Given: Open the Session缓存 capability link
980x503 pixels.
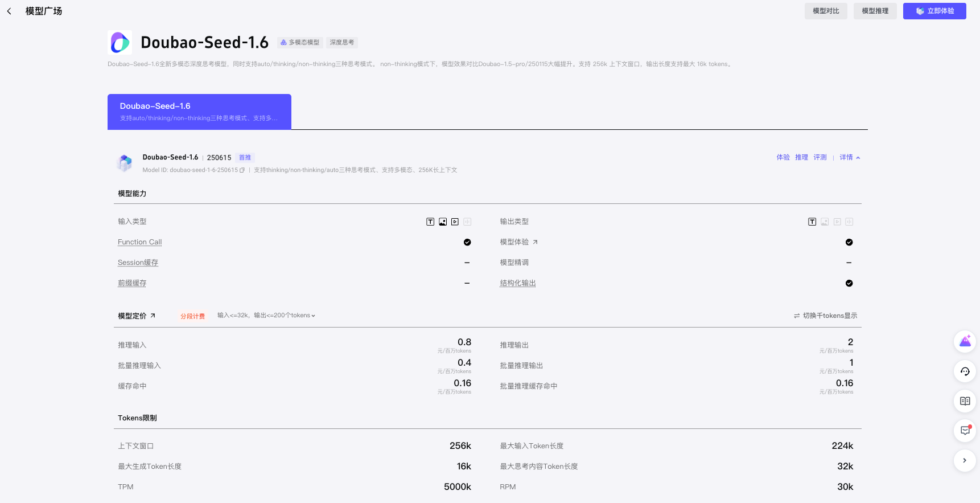Looking at the screenshot, I should [138, 263].
